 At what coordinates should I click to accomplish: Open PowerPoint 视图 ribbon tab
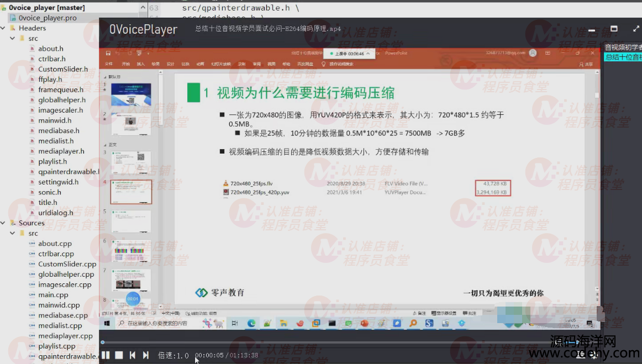[271, 64]
